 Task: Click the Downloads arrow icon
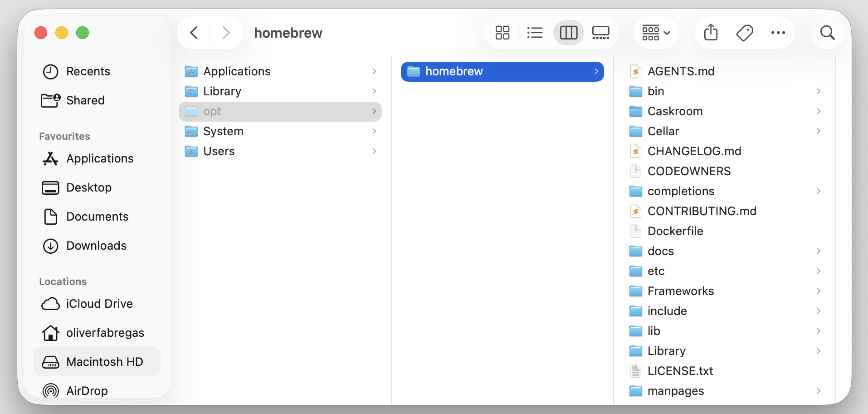(x=50, y=246)
